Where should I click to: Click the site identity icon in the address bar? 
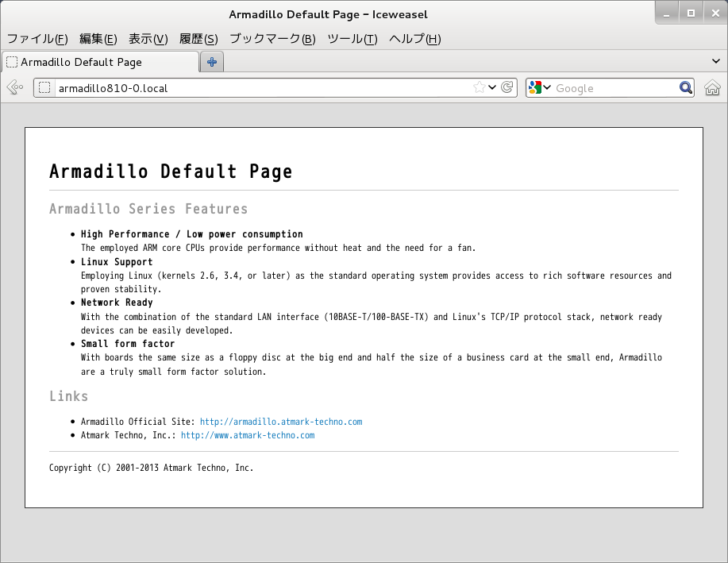pyautogui.click(x=44, y=88)
